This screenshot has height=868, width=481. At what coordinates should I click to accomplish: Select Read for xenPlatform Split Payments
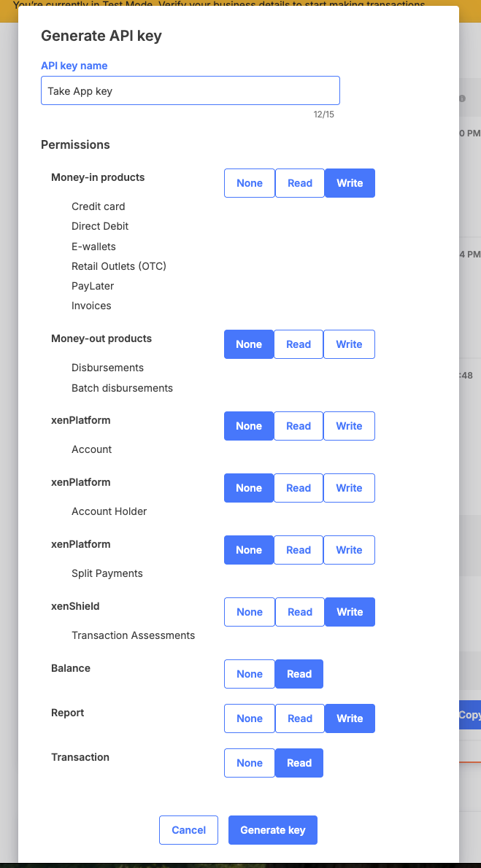click(x=298, y=550)
